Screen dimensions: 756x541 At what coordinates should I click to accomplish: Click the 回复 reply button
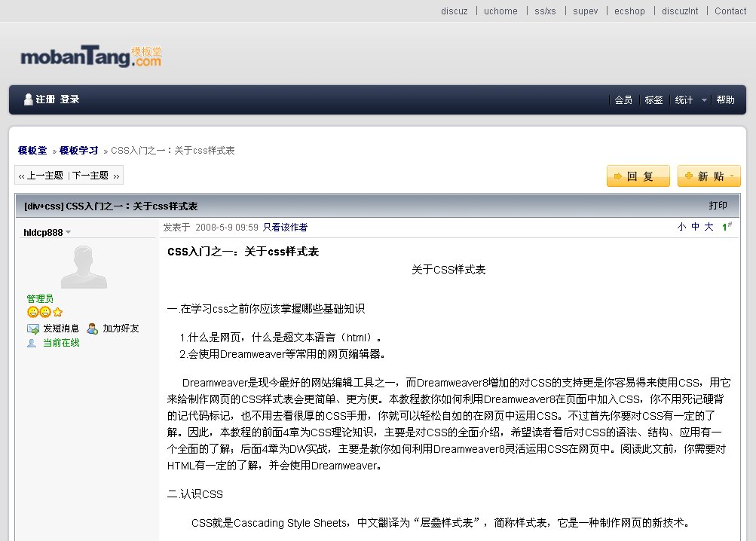[638, 176]
